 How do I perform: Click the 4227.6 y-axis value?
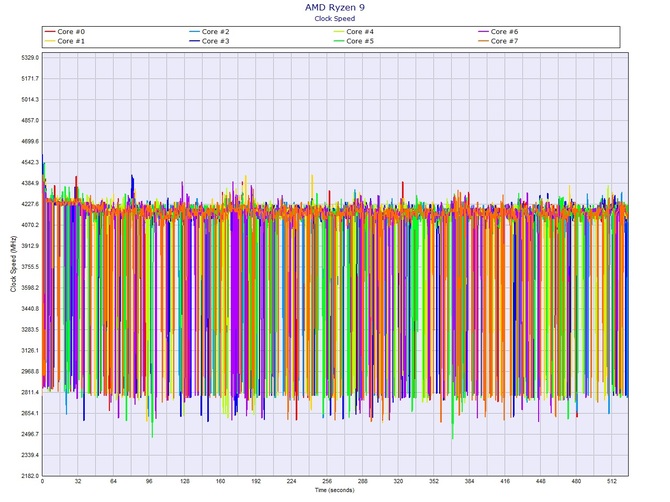tap(30, 204)
